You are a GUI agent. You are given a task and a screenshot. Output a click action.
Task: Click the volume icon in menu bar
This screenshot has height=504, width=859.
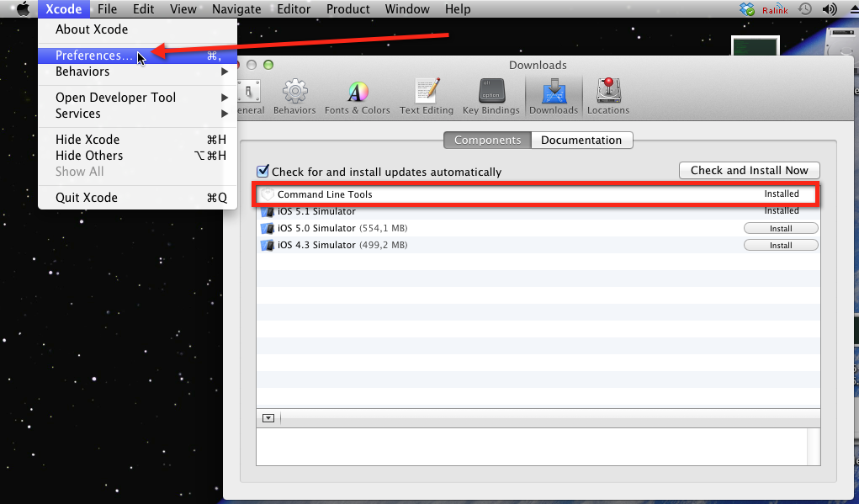tap(830, 9)
